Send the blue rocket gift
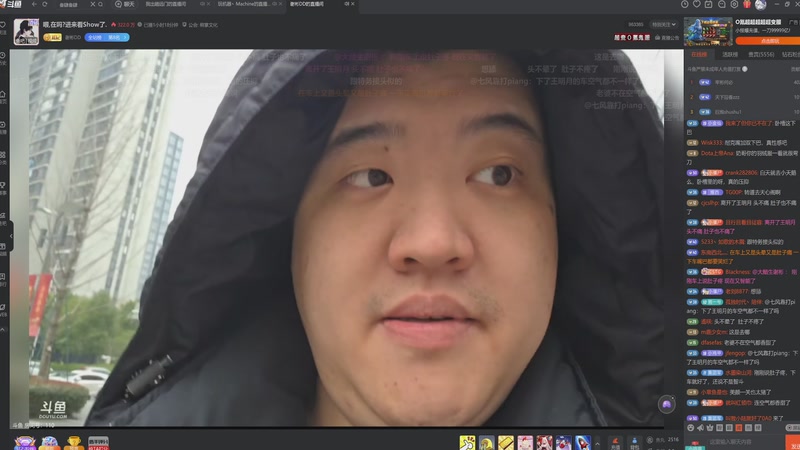This screenshot has width=800, height=450. [583, 442]
